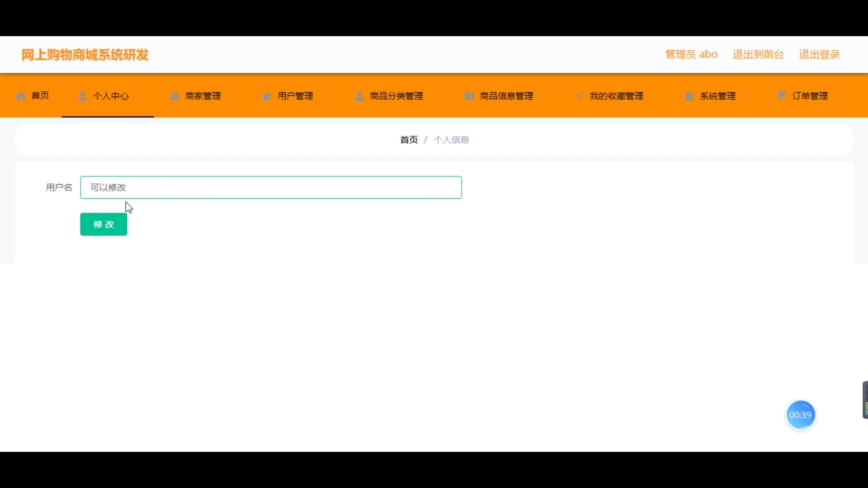This screenshot has height=488, width=868.
Task: Click 退出登录 link
Action: click(x=819, y=54)
